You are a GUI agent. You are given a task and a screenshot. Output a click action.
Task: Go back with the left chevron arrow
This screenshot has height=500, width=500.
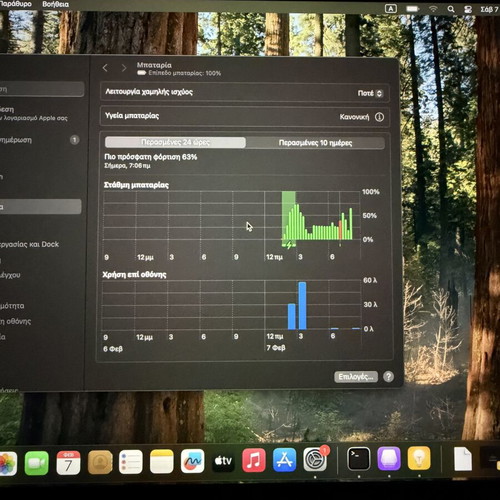coord(105,68)
